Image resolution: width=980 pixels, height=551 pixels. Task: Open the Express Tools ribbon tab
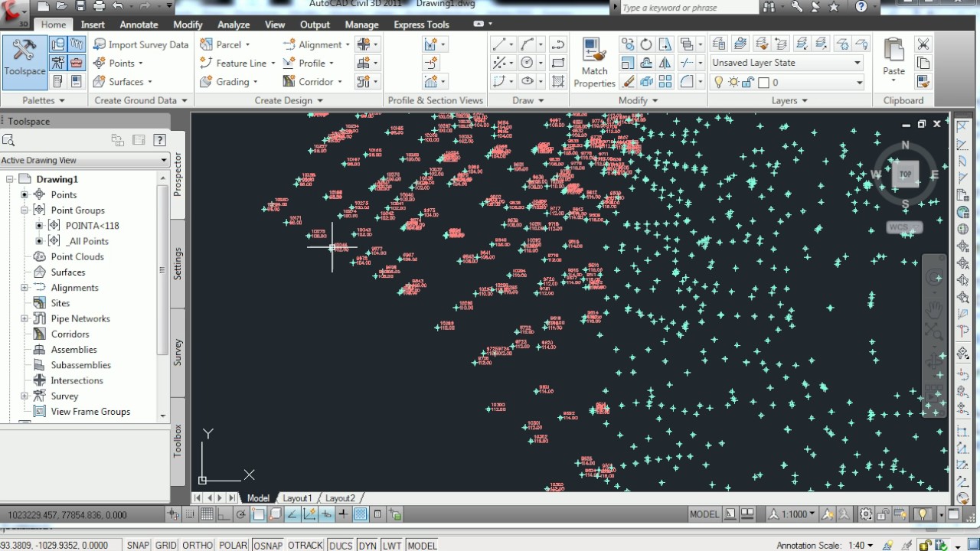[421, 24]
